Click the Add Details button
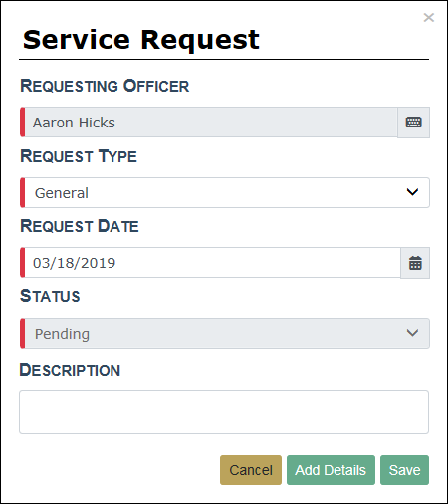448x504 pixels. pyautogui.click(x=331, y=470)
